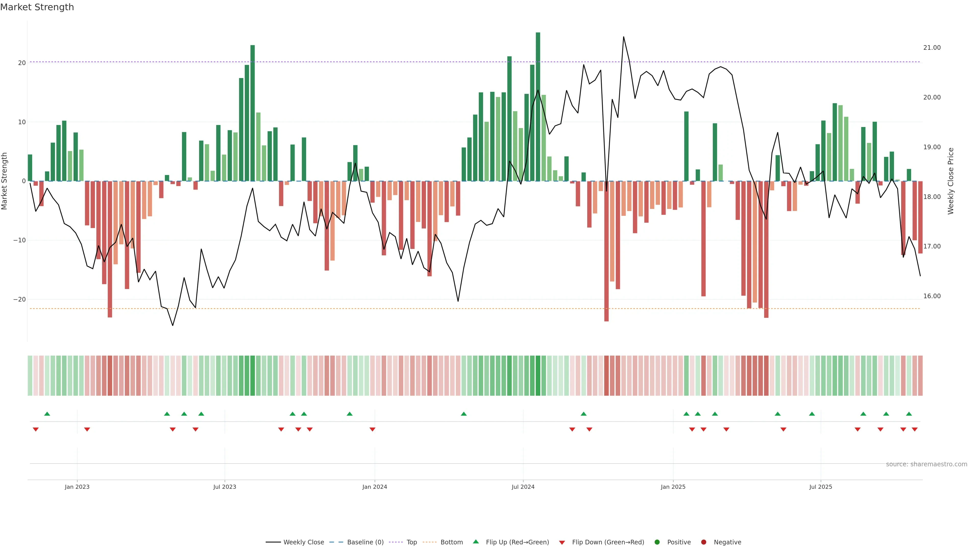Screen dimensions: 980x551
Task: Click the Weekly Close Price axis title
Action: click(951, 181)
